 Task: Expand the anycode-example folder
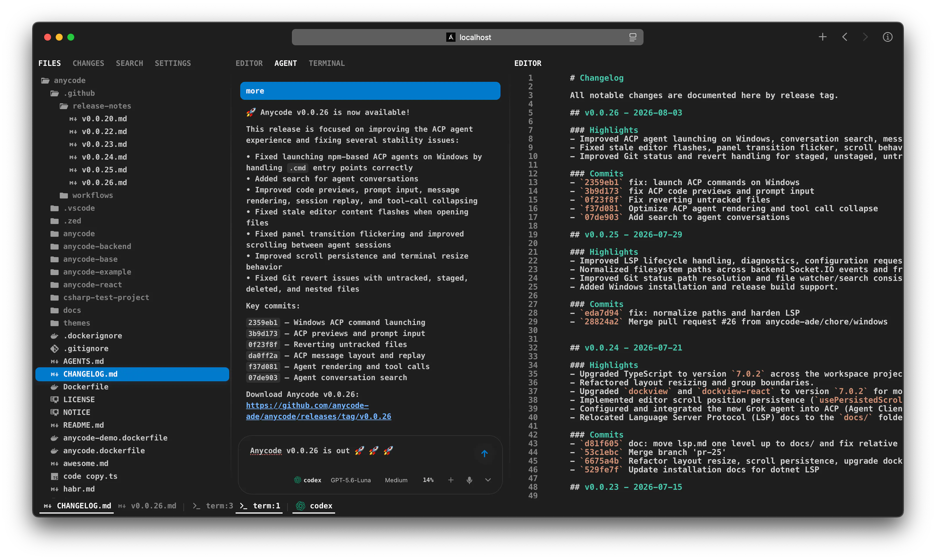91,272
